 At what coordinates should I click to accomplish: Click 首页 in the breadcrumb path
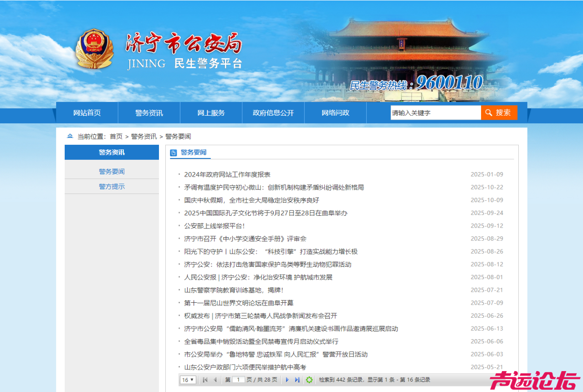coord(116,136)
